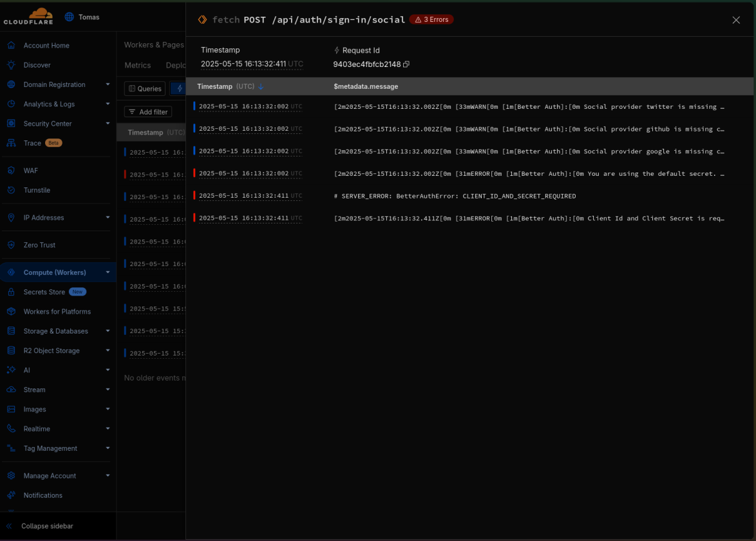Expand the AI section arrow

pos(108,370)
